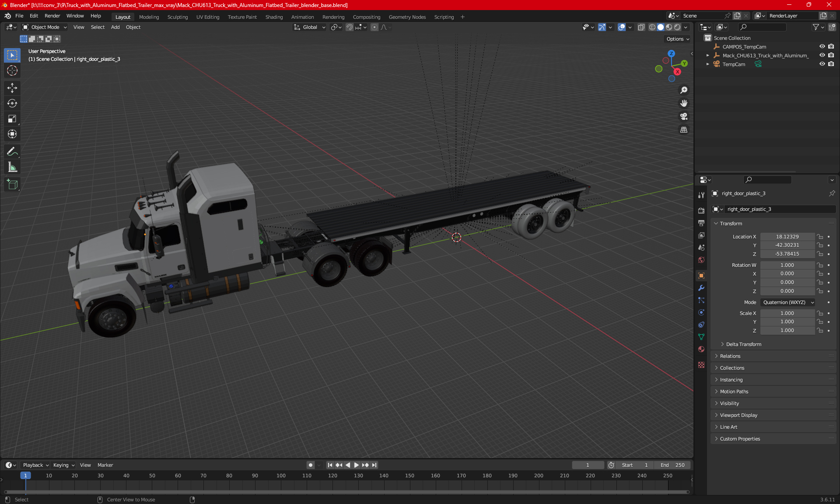The width and height of the screenshot is (840, 504).
Task: Disable TempCam in renders
Action: click(831, 64)
